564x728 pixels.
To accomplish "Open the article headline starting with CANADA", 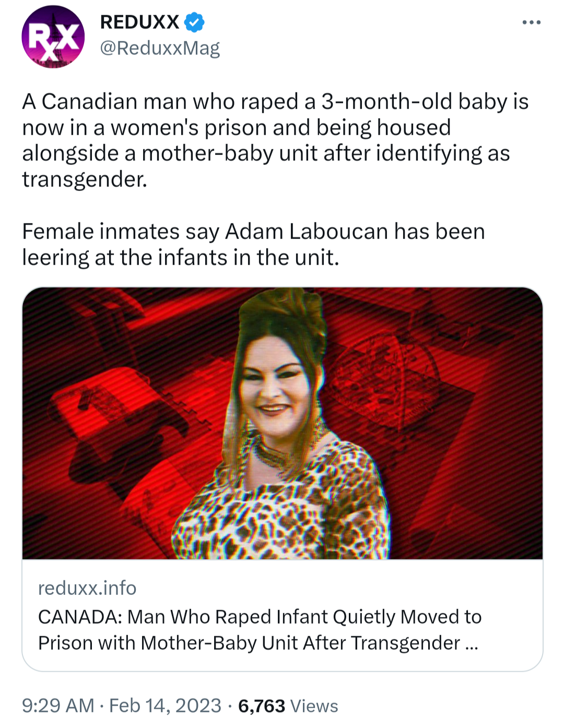I will (x=260, y=617).
